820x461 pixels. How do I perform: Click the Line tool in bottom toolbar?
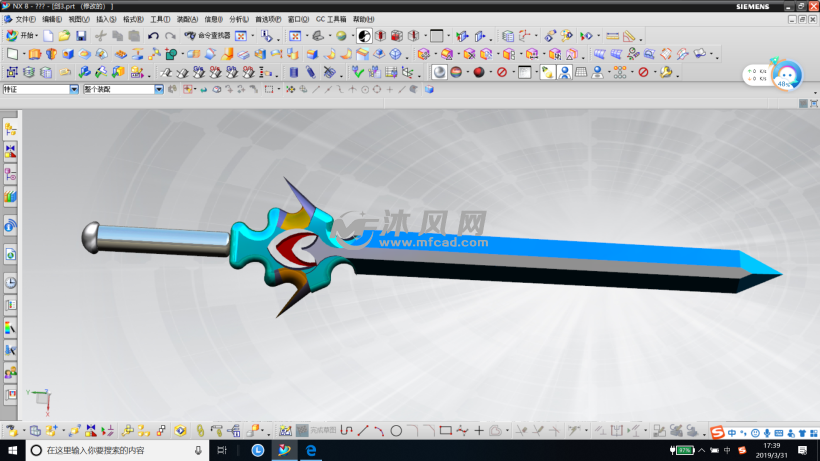pos(363,431)
